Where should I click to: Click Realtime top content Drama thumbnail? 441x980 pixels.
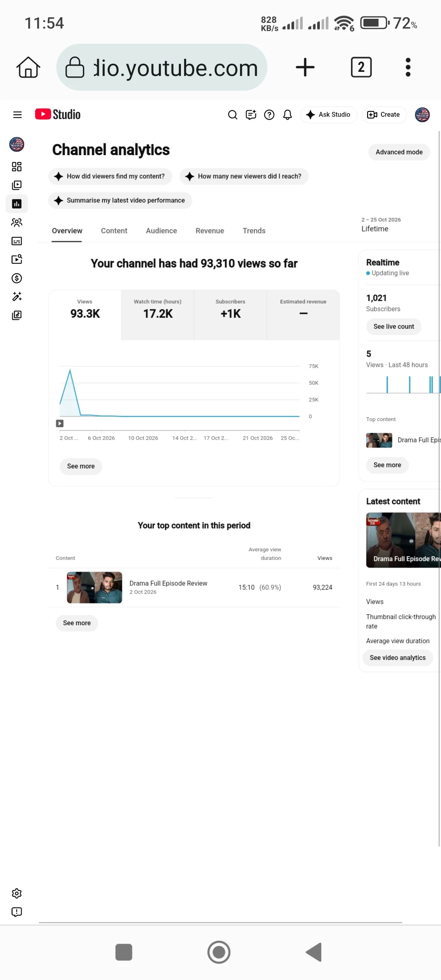click(x=379, y=440)
